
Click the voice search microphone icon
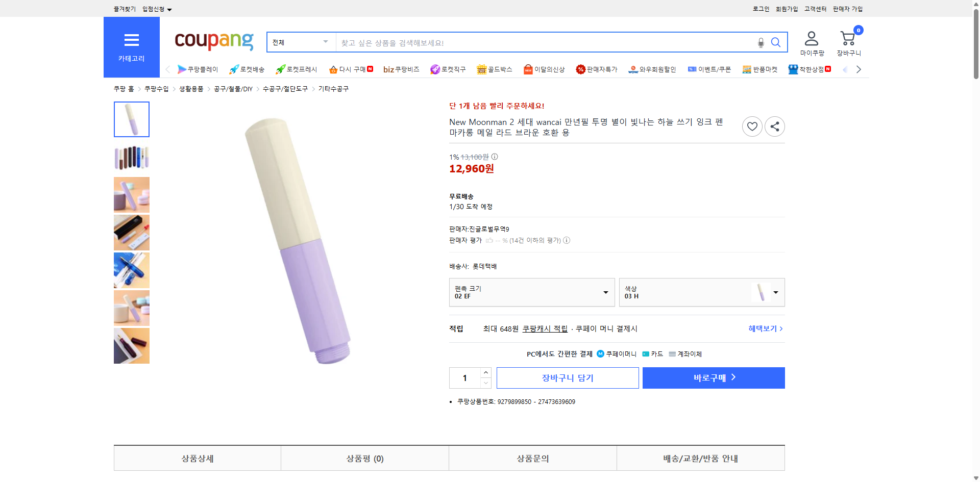click(760, 42)
